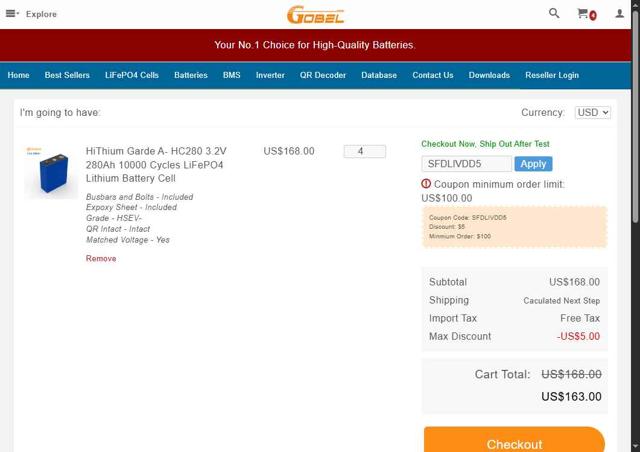Open the Currency USD dropdown

click(593, 112)
